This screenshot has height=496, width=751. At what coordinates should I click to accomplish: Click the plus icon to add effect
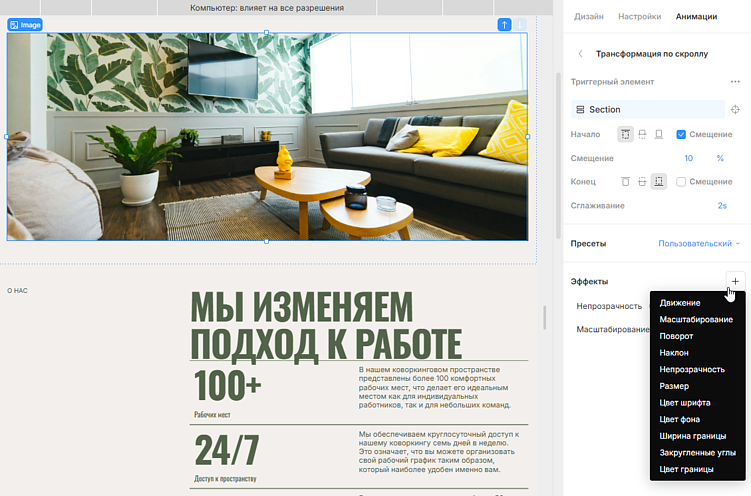pos(735,282)
